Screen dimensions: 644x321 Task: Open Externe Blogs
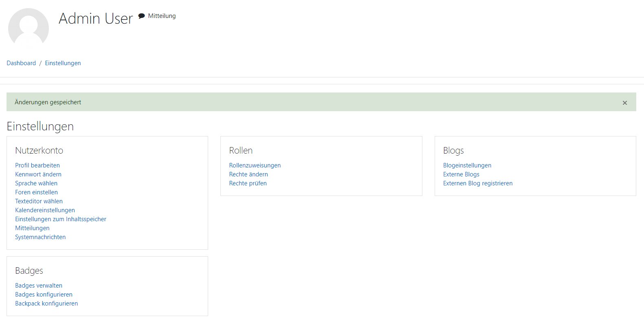[x=461, y=174]
